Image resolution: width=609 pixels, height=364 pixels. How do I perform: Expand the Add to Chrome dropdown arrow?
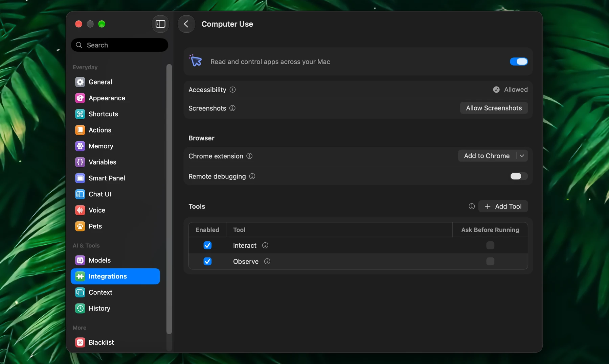pyautogui.click(x=522, y=156)
